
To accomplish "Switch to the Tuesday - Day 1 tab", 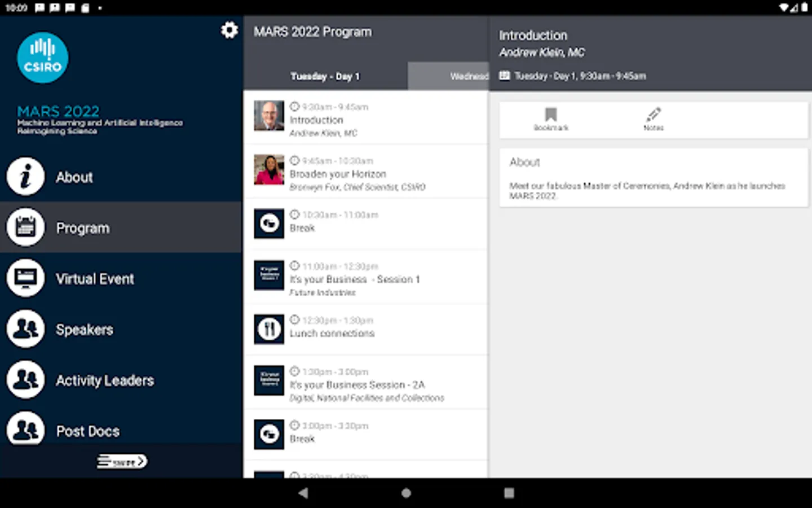I will pos(325,76).
